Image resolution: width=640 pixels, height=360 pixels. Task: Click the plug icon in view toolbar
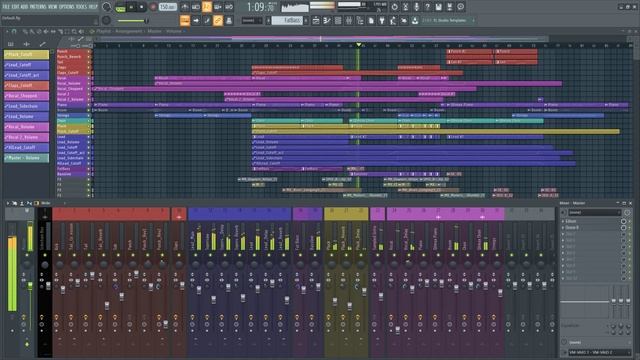coord(382,20)
